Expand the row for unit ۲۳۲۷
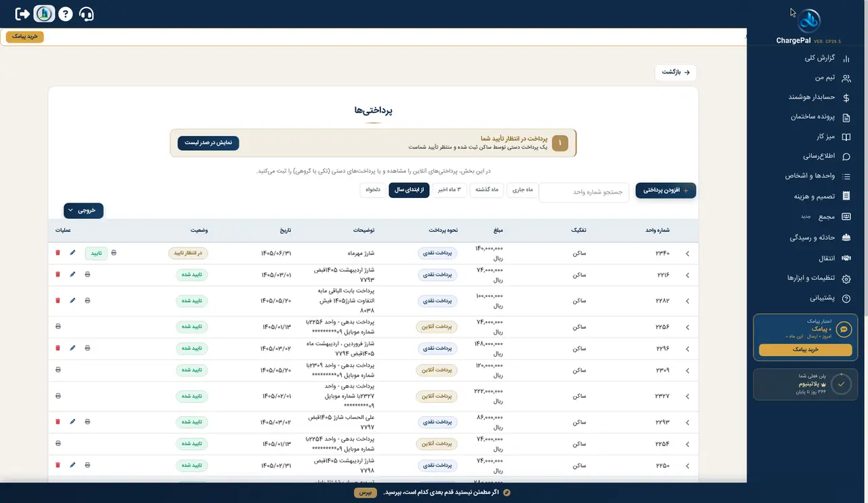 (x=687, y=397)
